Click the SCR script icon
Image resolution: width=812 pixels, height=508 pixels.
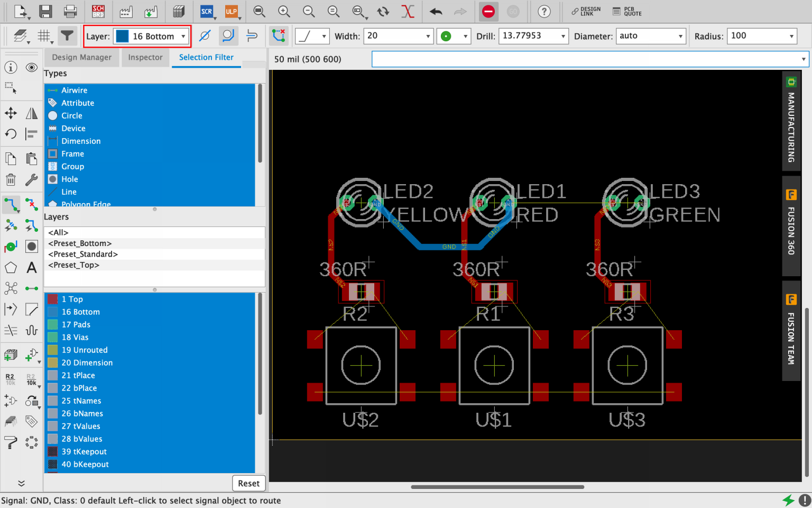tap(207, 11)
